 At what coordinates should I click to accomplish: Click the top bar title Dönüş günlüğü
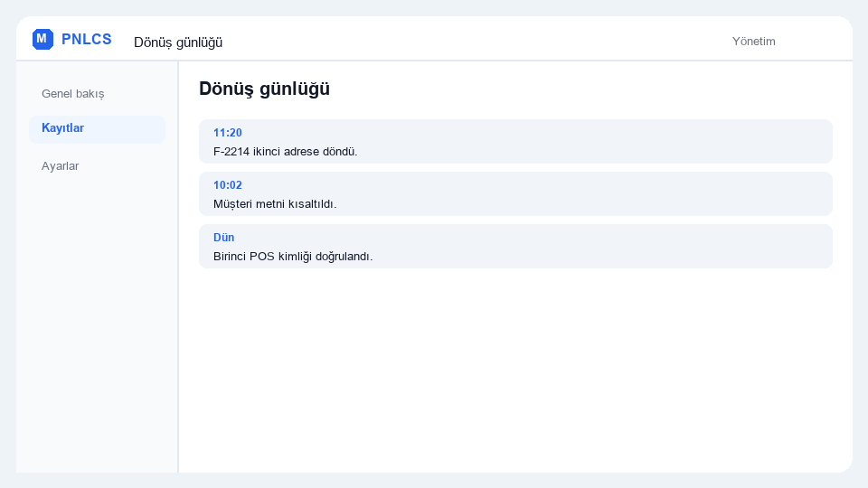tap(178, 42)
